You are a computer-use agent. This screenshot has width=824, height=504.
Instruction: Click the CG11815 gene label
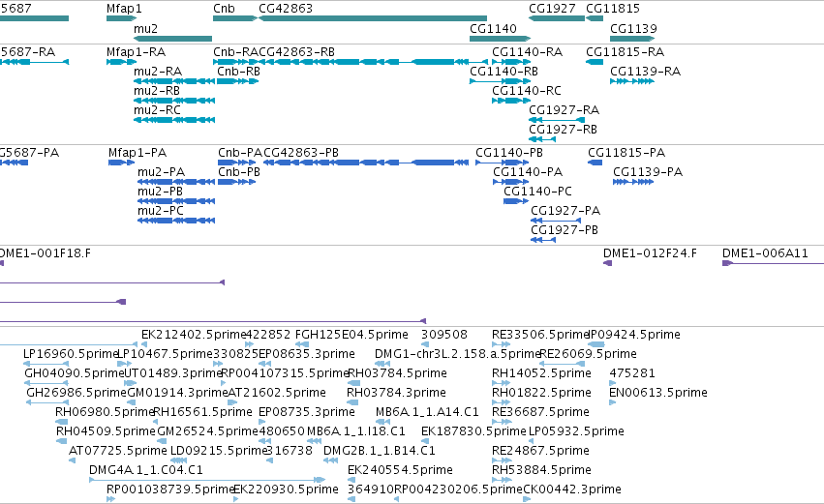613,9
